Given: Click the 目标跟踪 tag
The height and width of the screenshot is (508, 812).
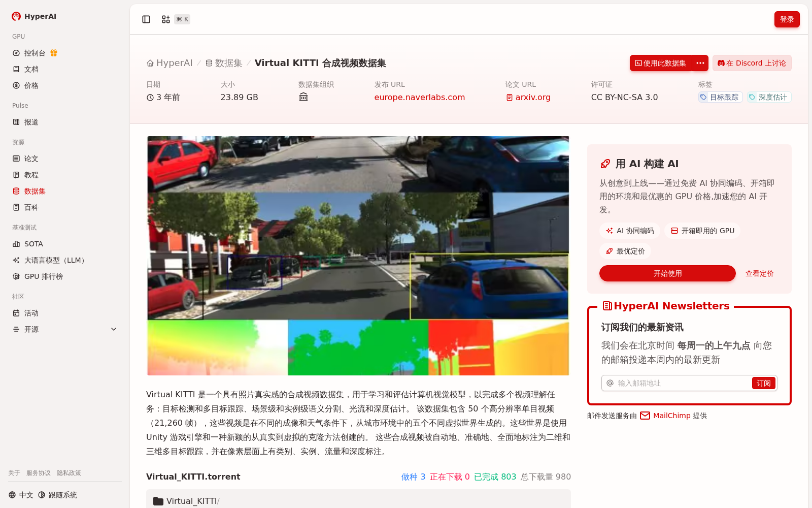Looking at the screenshot, I should coord(720,97).
